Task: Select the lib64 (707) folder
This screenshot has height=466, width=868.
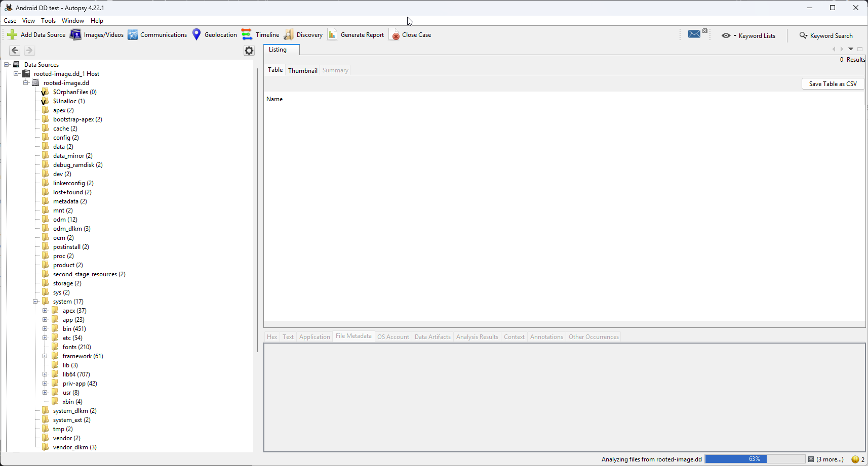Action: tap(76, 374)
